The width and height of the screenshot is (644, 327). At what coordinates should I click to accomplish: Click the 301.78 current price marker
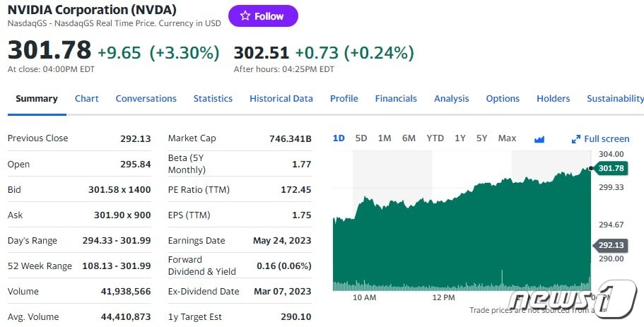coord(611,168)
